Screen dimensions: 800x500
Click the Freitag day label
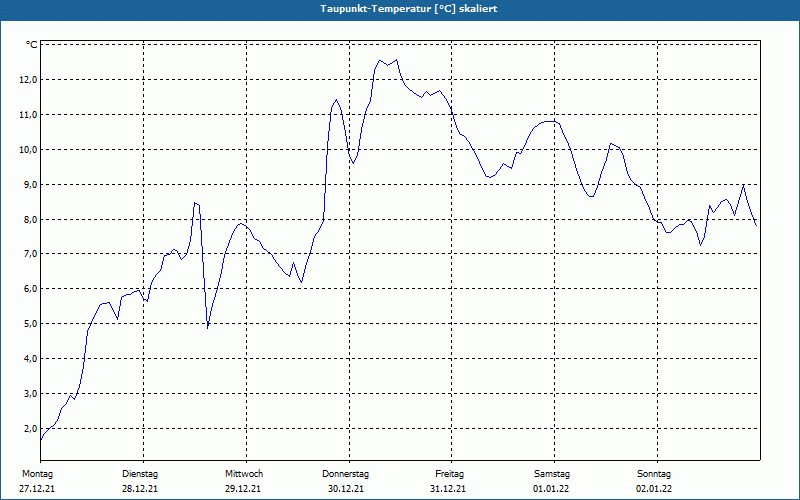pos(449,474)
